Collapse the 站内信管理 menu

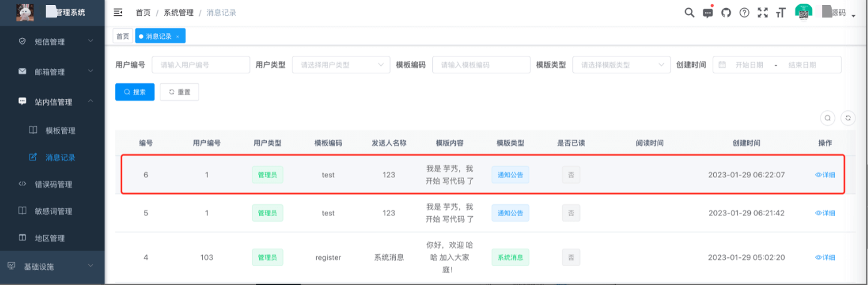(x=91, y=101)
